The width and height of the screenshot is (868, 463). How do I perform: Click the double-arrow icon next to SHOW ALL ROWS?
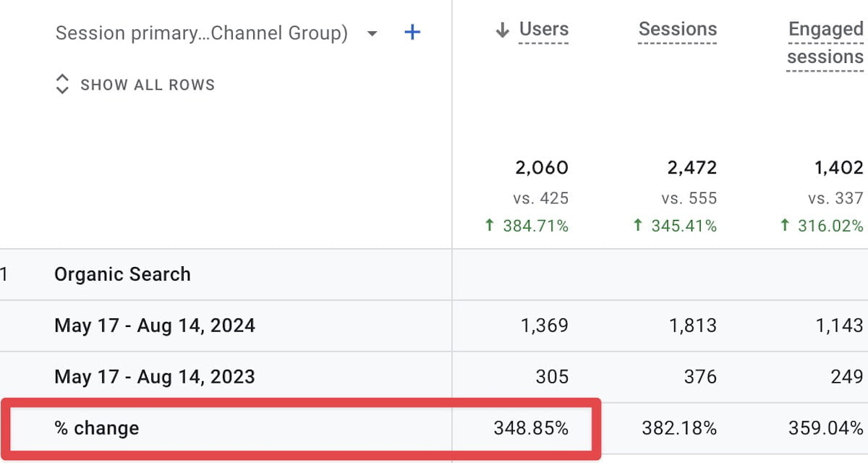pos(63,84)
